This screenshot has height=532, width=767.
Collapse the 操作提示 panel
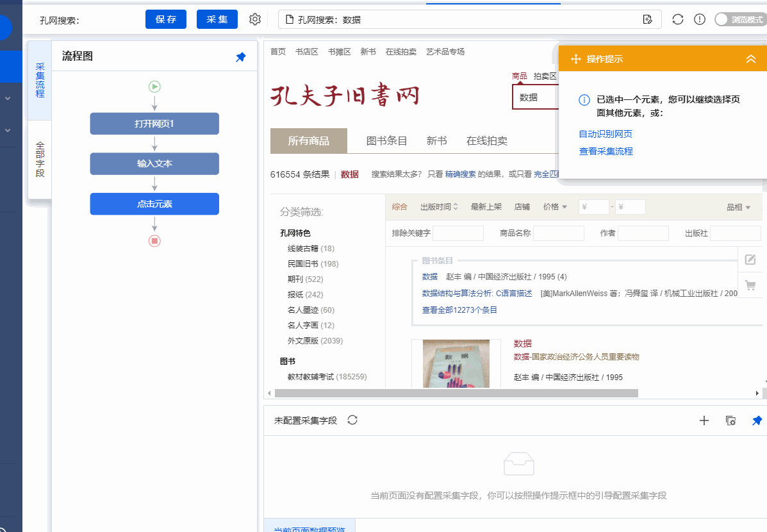tap(751, 59)
